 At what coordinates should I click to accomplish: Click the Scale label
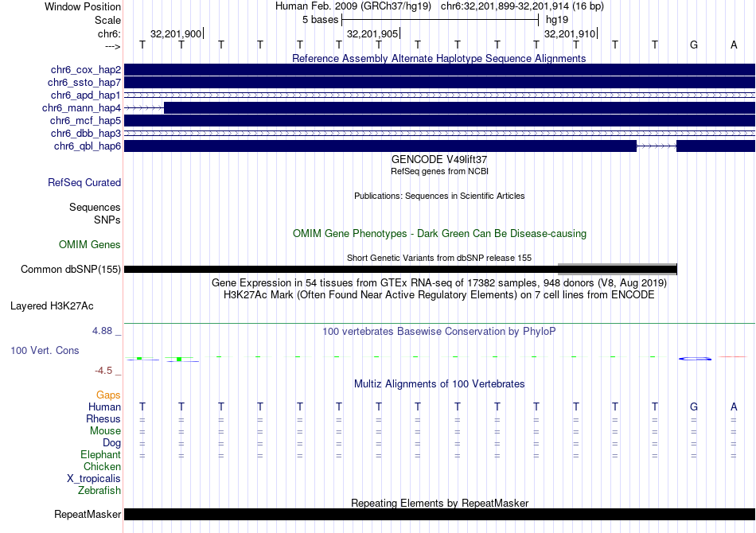click(x=107, y=20)
